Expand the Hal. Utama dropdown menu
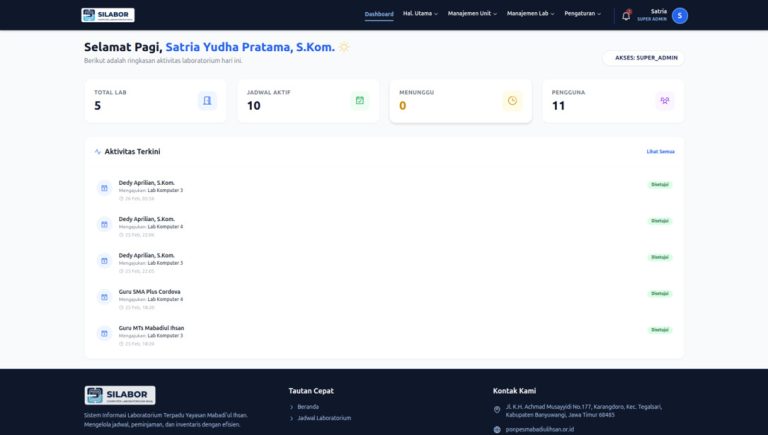This screenshot has width=768, height=435. [x=419, y=14]
